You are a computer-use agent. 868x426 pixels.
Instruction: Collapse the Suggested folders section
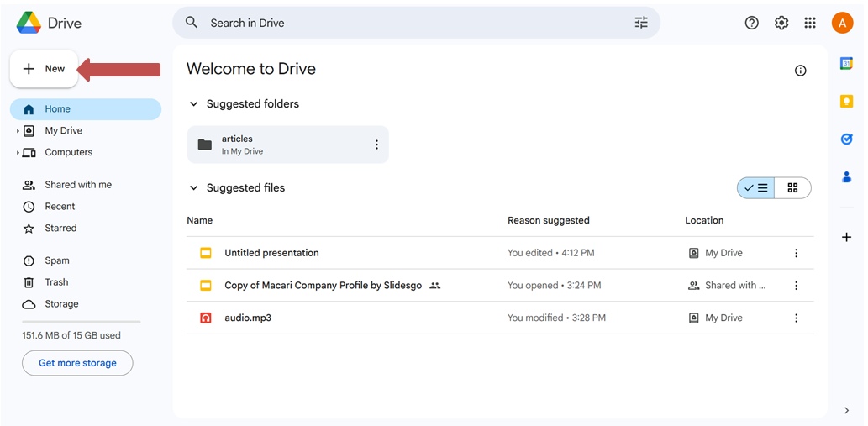pyautogui.click(x=194, y=104)
